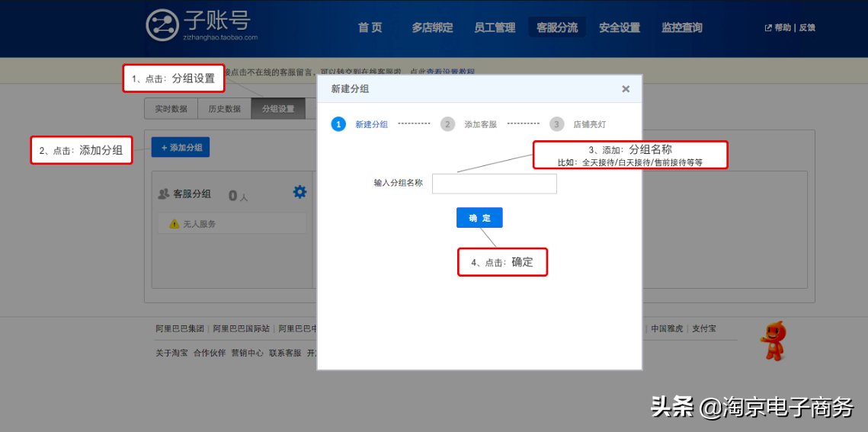Open the 中国雅虎 footer link

(667, 328)
